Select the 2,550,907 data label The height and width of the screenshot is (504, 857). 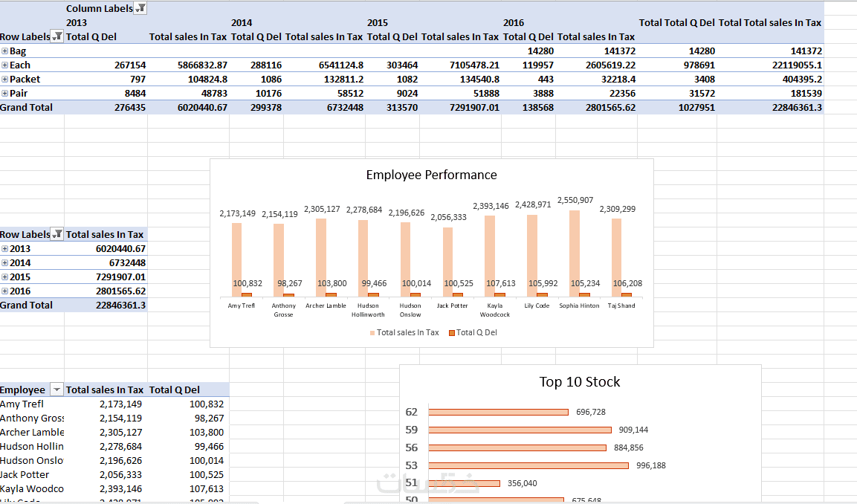pos(575,200)
